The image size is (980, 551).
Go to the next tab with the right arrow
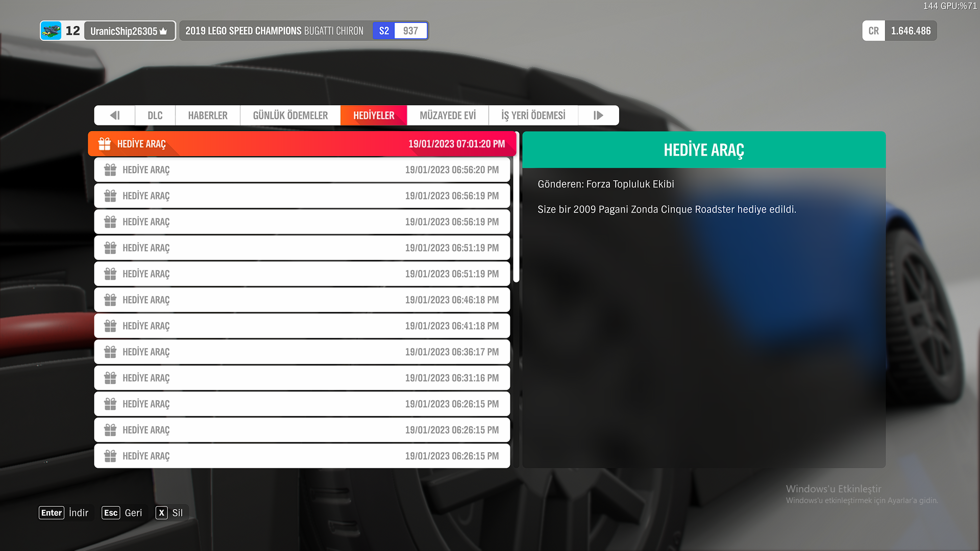pyautogui.click(x=598, y=115)
